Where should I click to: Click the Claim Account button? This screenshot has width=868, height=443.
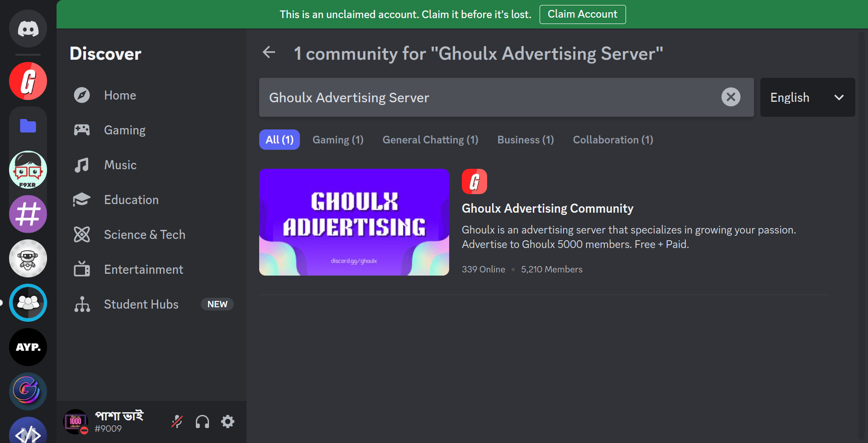pos(582,14)
